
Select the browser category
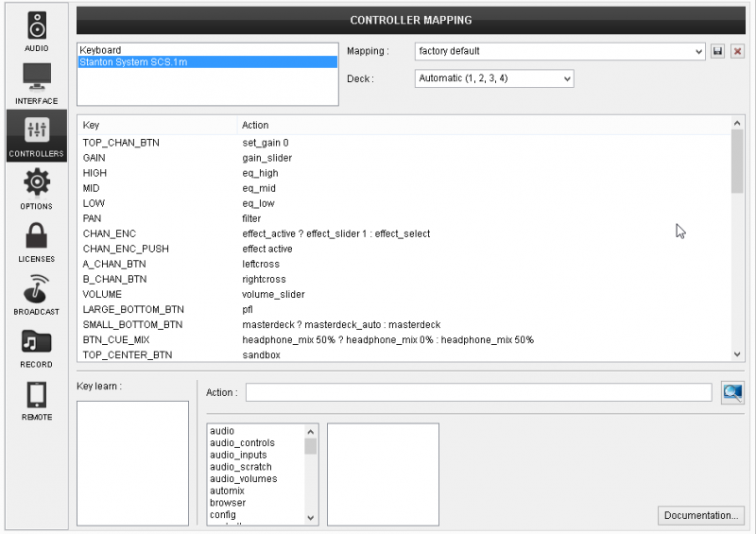tap(256, 503)
